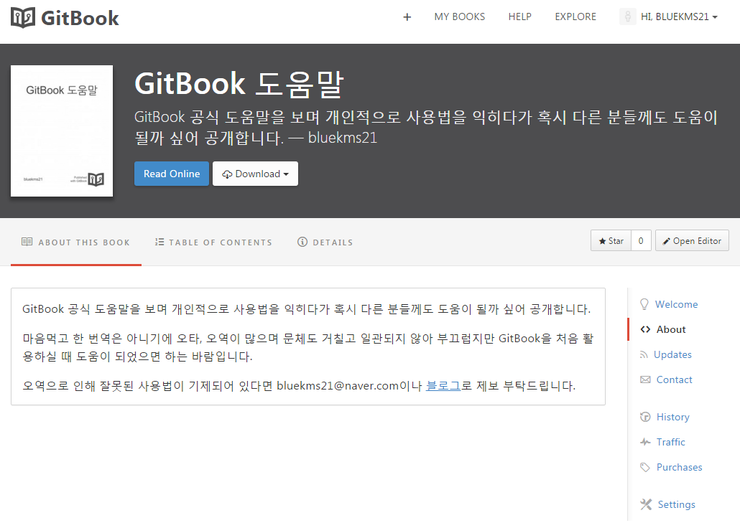740x528 pixels.
Task: Click the pulse icon next to Traffic
Action: click(645, 442)
